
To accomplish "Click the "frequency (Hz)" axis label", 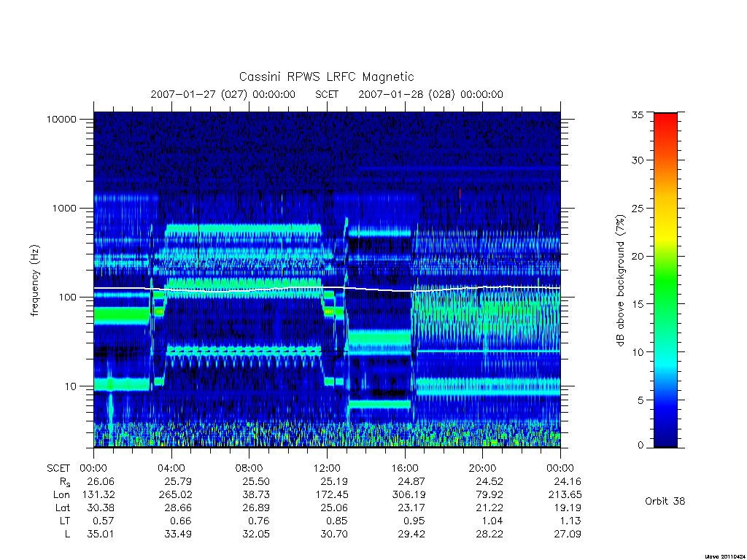I will pyautogui.click(x=35, y=281).
